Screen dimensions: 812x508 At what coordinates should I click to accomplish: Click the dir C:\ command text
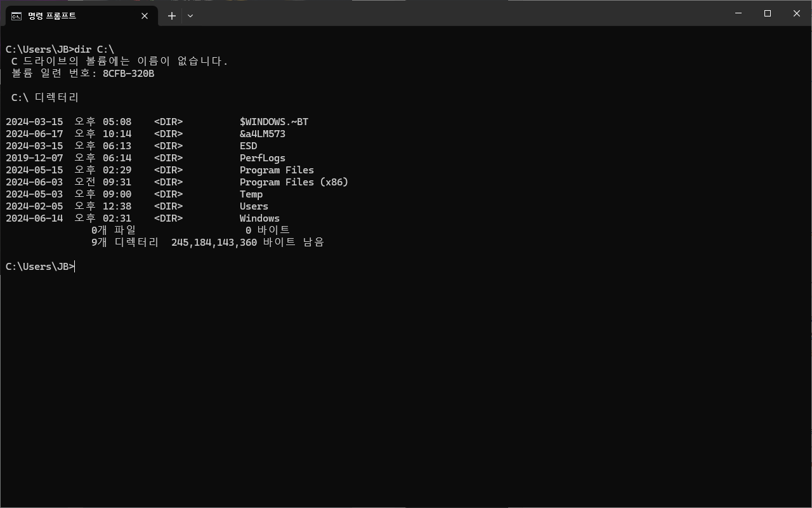(x=95, y=50)
